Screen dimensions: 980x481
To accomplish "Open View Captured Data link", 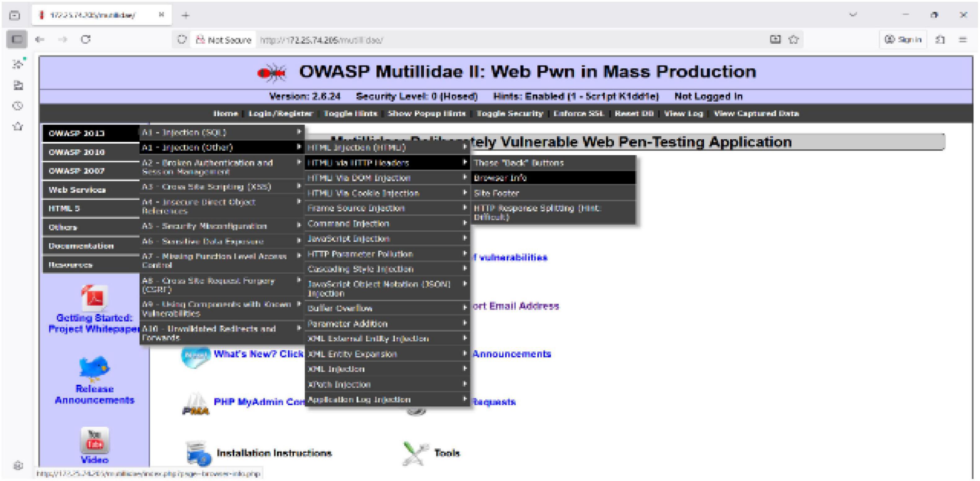I will point(756,113).
